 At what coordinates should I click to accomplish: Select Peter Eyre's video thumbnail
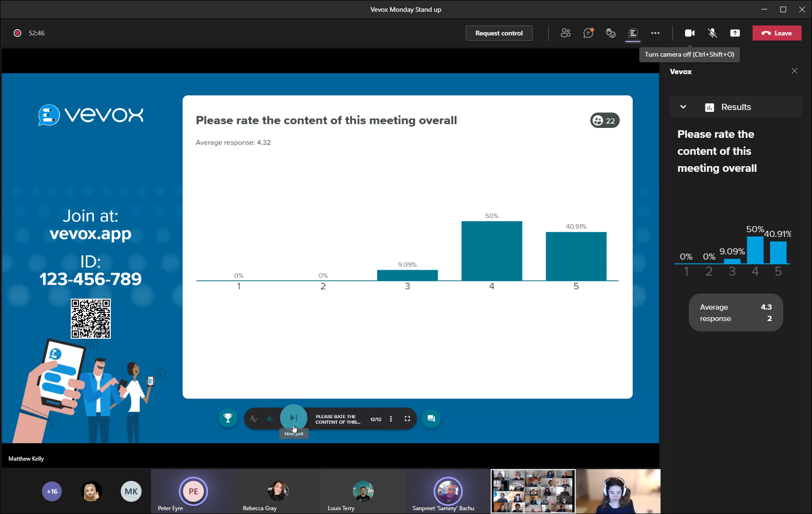(x=193, y=491)
